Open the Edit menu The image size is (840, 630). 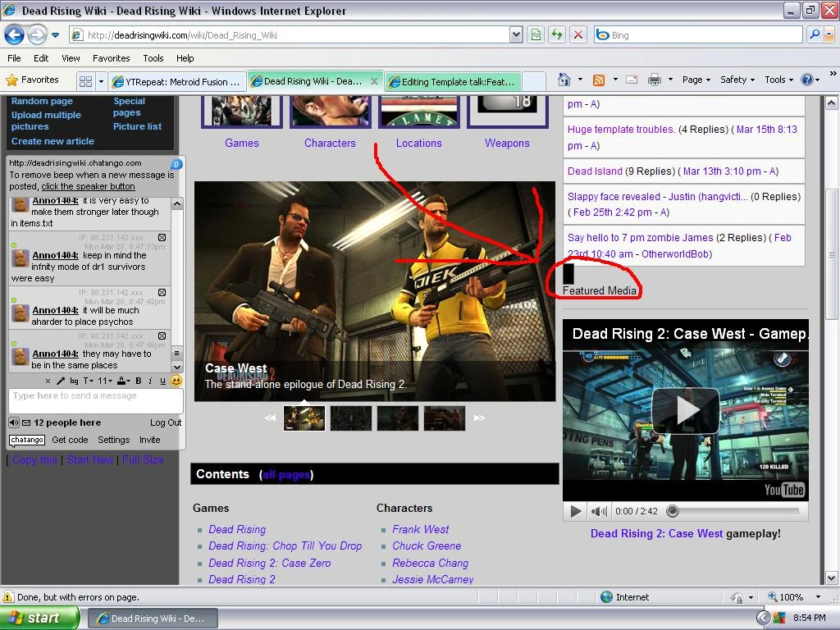point(41,58)
